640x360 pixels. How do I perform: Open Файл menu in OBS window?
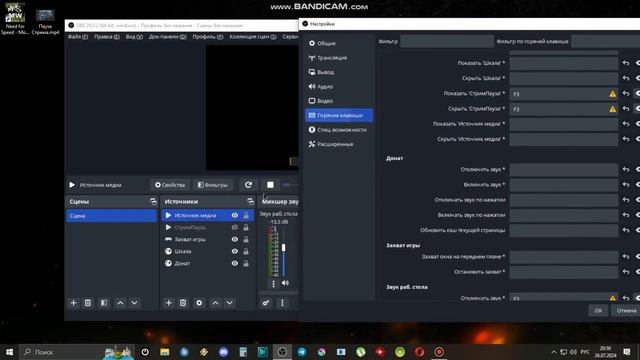(x=78, y=37)
